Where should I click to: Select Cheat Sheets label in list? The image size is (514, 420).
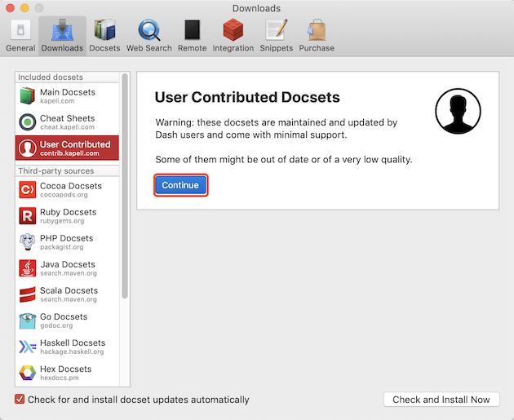[x=67, y=118]
